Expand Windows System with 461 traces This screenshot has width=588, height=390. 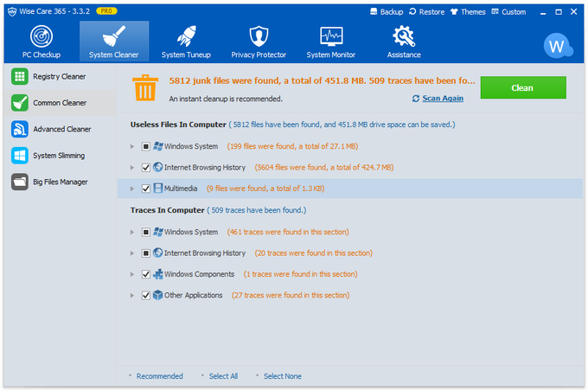pyautogui.click(x=132, y=232)
